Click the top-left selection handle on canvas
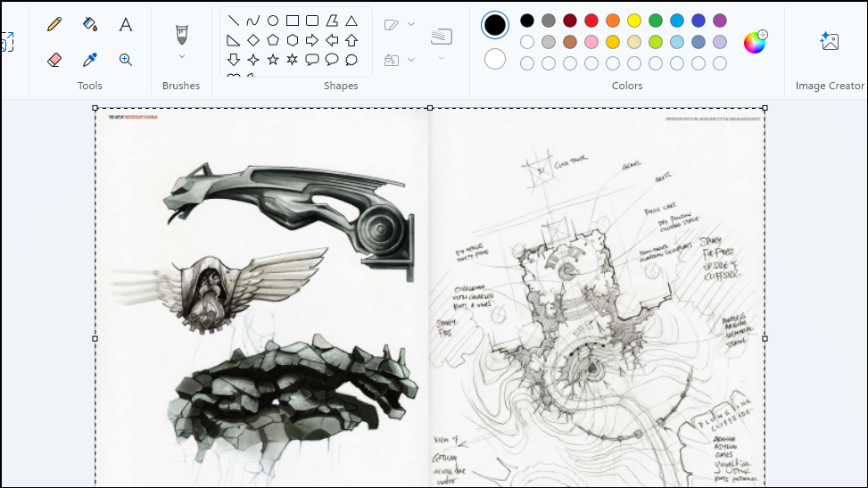Viewport: 868px width, 488px height. [x=95, y=108]
